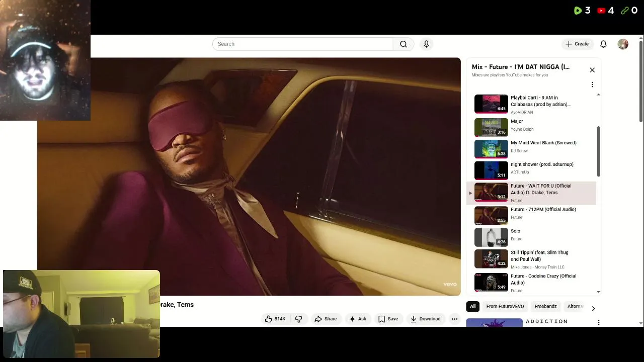This screenshot has width=644, height=362.
Task: Open options for the ADDICTION video
Action: [598, 322]
